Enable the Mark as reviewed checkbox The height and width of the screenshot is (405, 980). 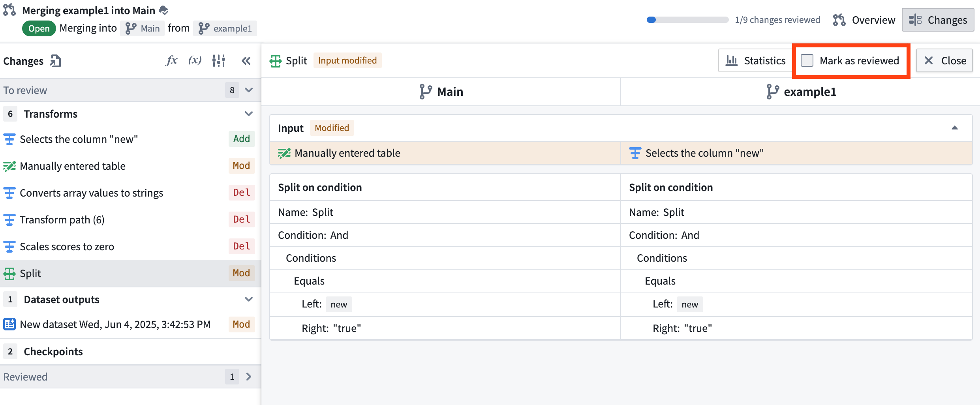coord(807,60)
